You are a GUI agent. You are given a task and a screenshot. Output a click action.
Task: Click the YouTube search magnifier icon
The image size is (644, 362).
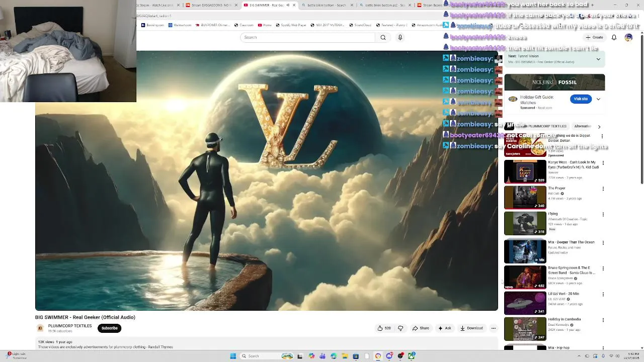383,37
